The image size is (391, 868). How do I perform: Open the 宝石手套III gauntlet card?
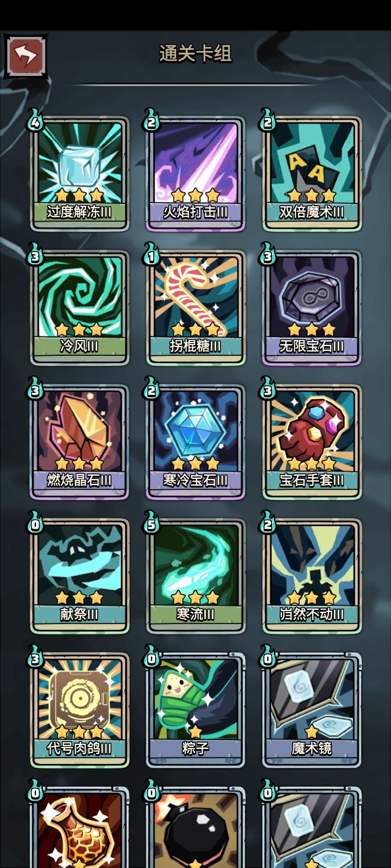pyautogui.click(x=312, y=442)
